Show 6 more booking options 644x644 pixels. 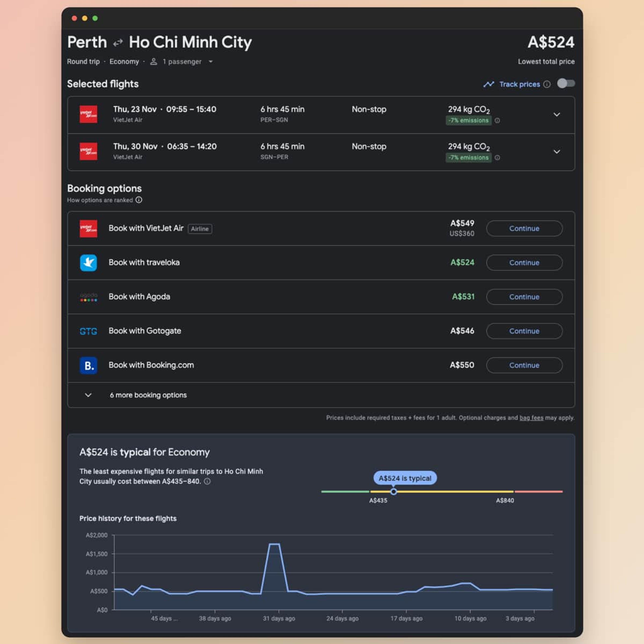(x=148, y=395)
